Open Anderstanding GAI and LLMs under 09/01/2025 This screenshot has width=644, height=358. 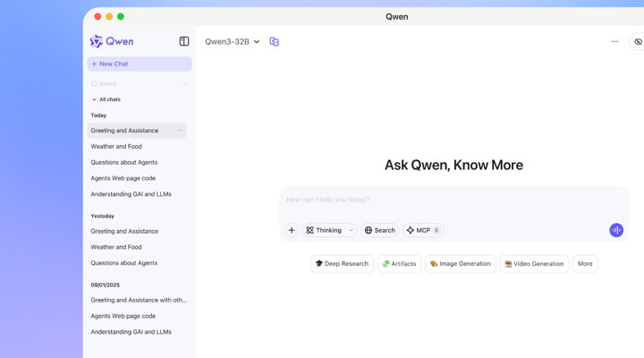131,332
